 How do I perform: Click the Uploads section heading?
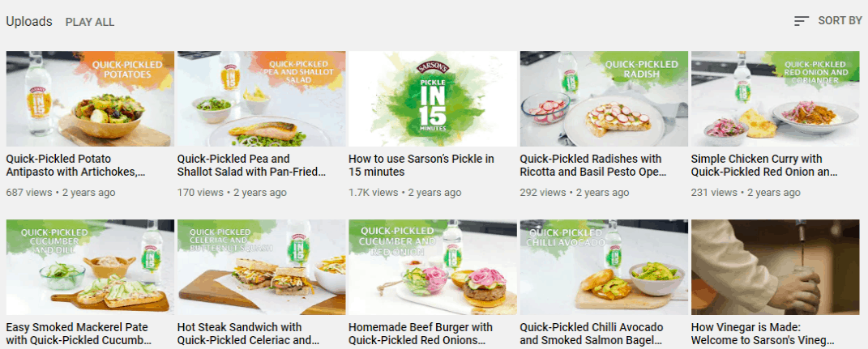coord(29,22)
